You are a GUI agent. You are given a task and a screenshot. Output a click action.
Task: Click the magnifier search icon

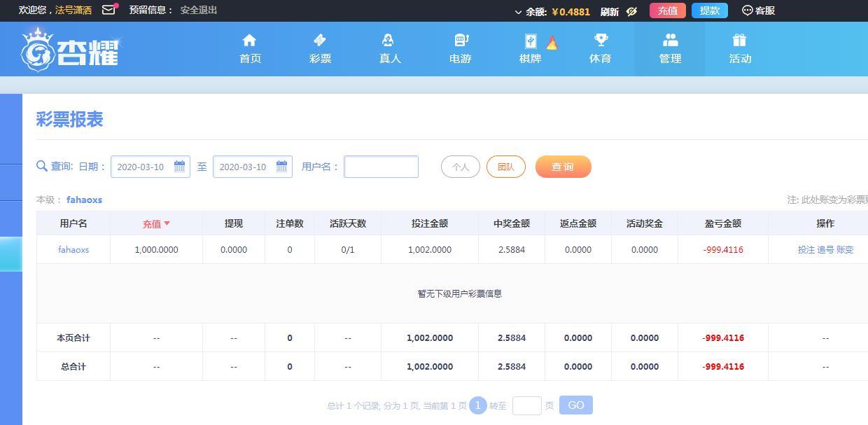[42, 166]
